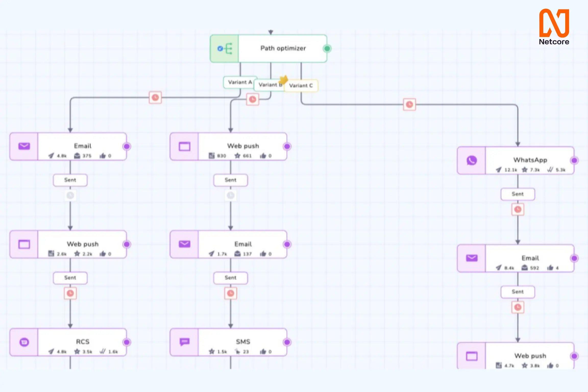Click the '12.1k' sent count in WhatsApp
The width and height of the screenshot is (588, 392).
tap(511, 170)
